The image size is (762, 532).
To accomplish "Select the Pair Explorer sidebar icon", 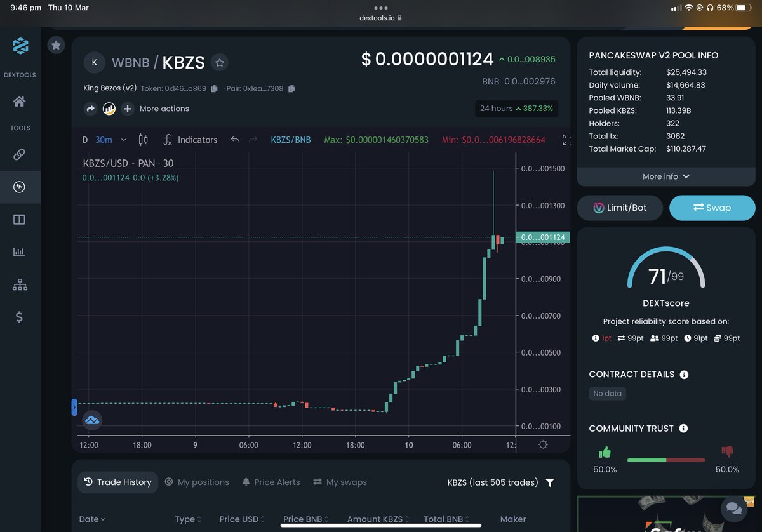I will tap(20, 187).
